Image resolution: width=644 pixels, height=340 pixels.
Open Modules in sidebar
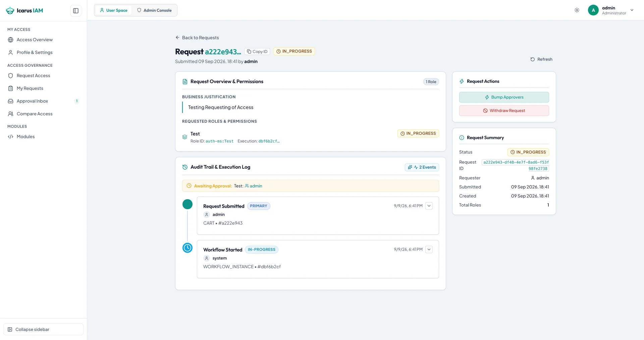43,136
